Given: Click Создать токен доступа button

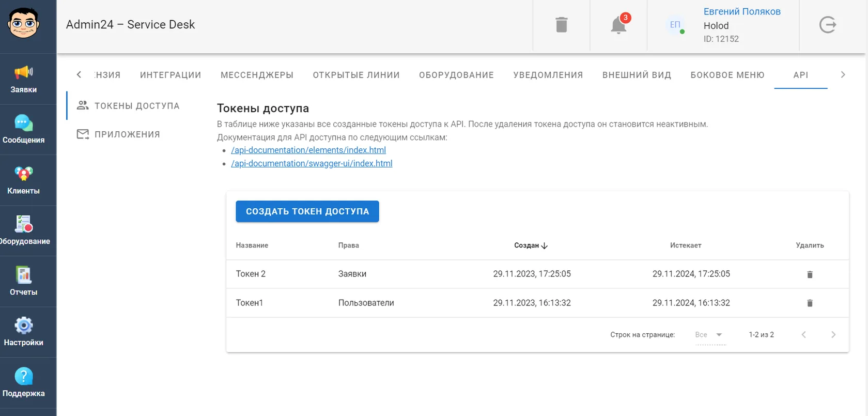Looking at the screenshot, I should click(307, 211).
